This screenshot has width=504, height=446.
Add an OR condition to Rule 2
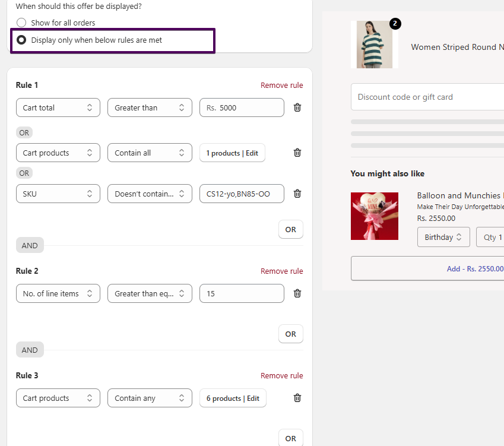coord(290,334)
